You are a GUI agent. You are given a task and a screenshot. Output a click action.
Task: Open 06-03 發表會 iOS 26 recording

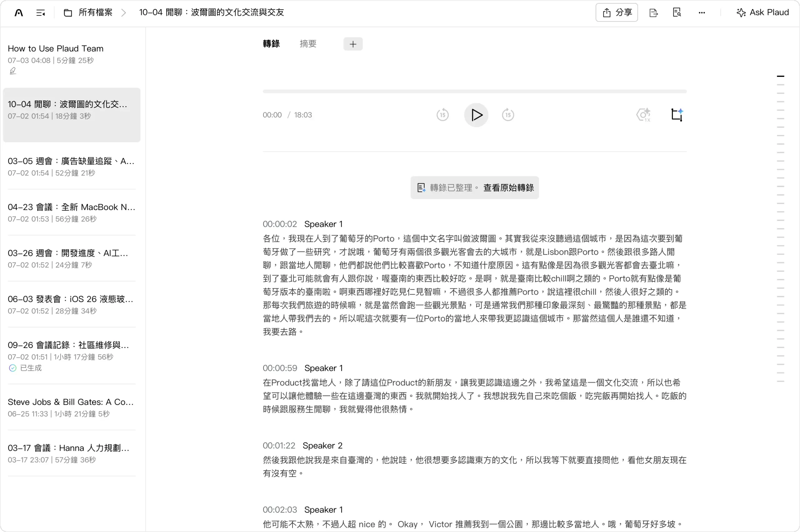coord(72,304)
